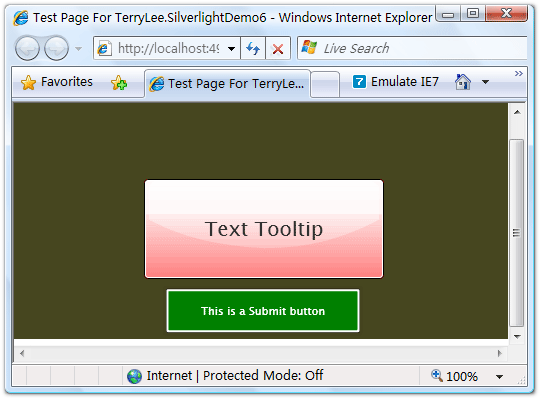Open the recent pages dropdown arrow
Viewport: 540px width, 398px height.
79,49
